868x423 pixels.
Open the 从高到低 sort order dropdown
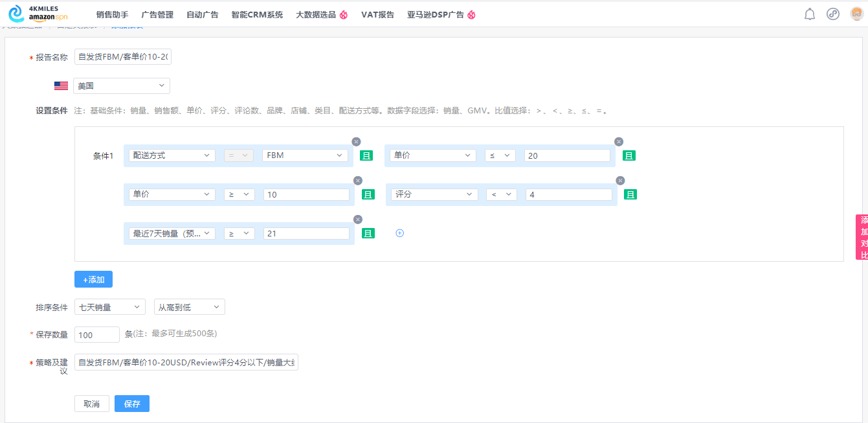pyautogui.click(x=189, y=307)
